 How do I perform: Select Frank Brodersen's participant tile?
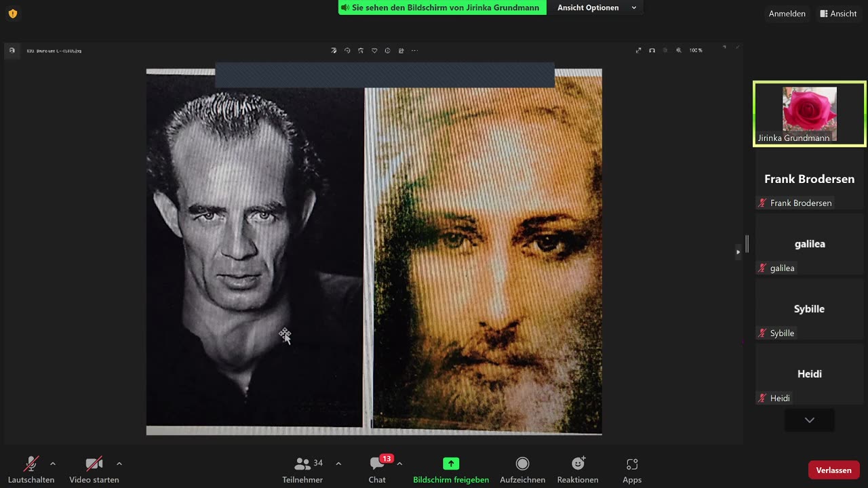click(x=810, y=179)
